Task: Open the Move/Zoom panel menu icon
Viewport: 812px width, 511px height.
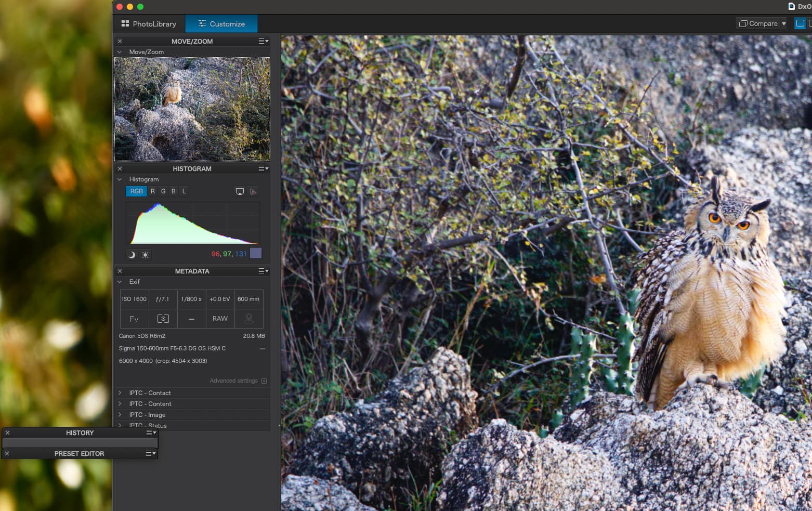Action: click(x=264, y=41)
